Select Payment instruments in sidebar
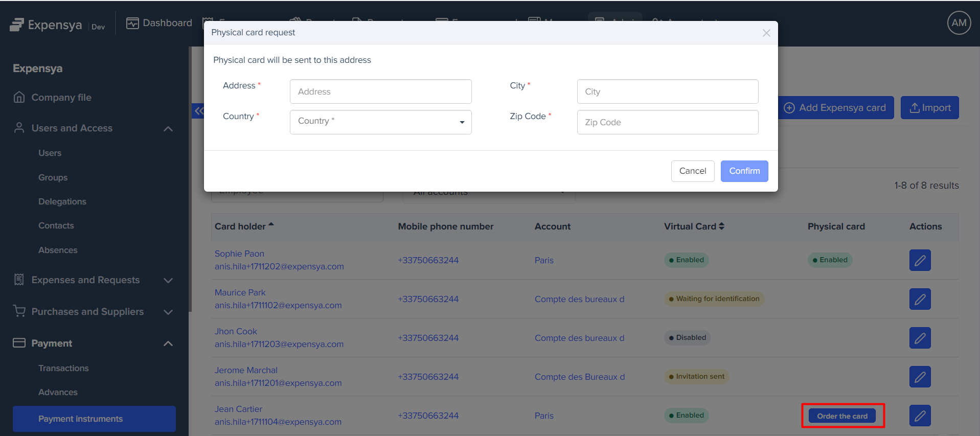 pos(94,419)
